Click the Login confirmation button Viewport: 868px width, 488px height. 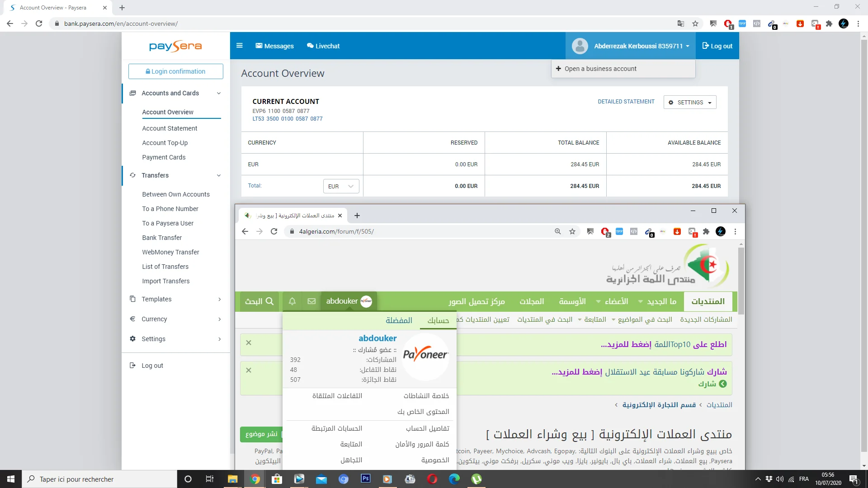[x=175, y=71]
